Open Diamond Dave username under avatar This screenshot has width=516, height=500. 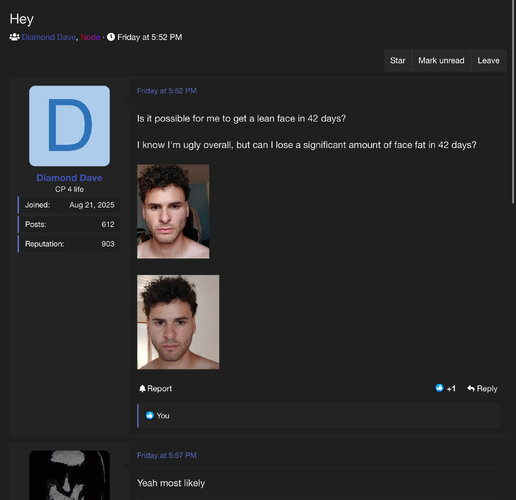point(69,178)
